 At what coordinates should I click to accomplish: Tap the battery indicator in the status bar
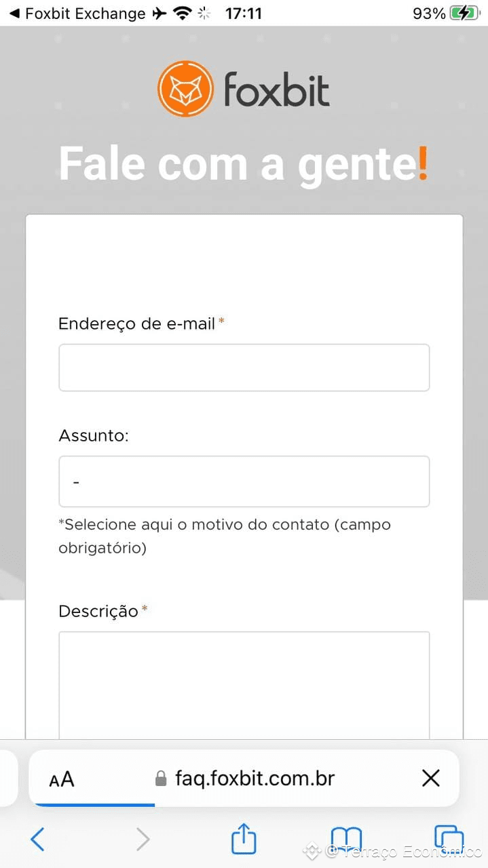[x=464, y=13]
